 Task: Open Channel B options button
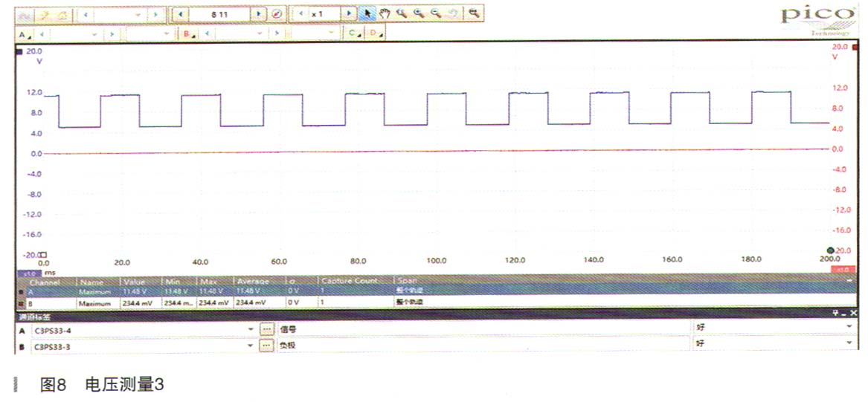pyautogui.click(x=189, y=34)
